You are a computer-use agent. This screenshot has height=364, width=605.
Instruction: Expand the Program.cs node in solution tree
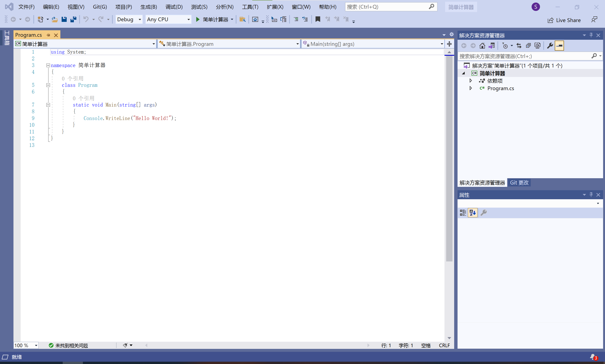[x=471, y=88]
